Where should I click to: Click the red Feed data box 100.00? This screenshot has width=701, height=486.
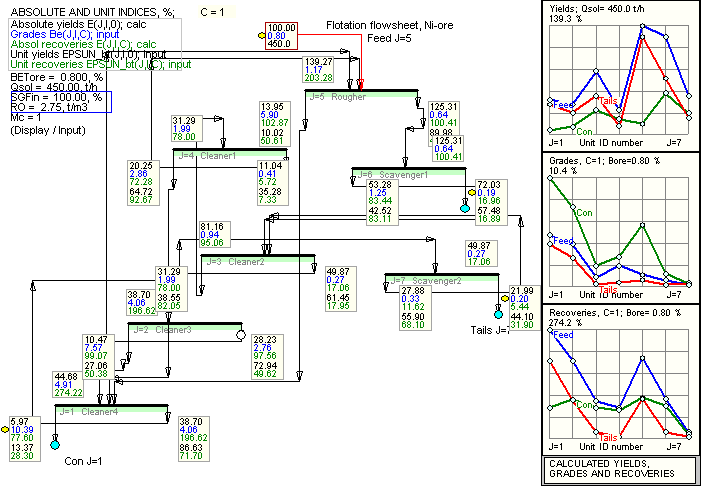(x=280, y=36)
